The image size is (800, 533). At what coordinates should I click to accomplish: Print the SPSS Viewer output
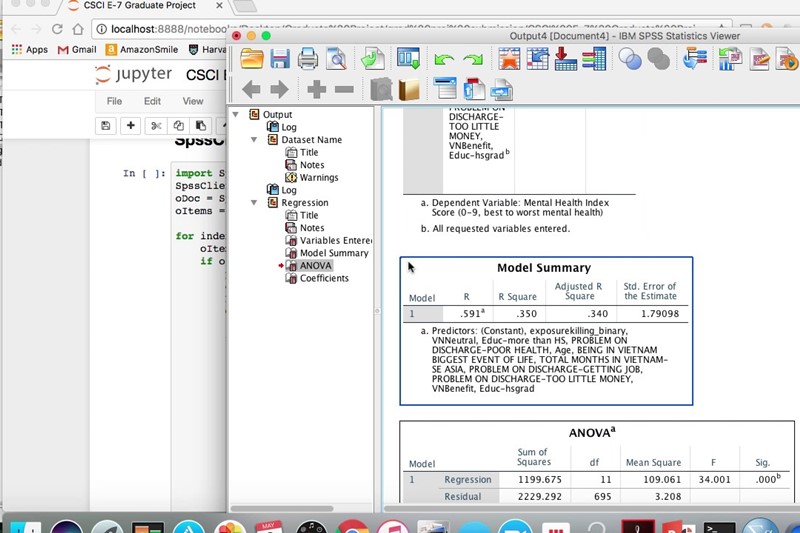(308, 59)
